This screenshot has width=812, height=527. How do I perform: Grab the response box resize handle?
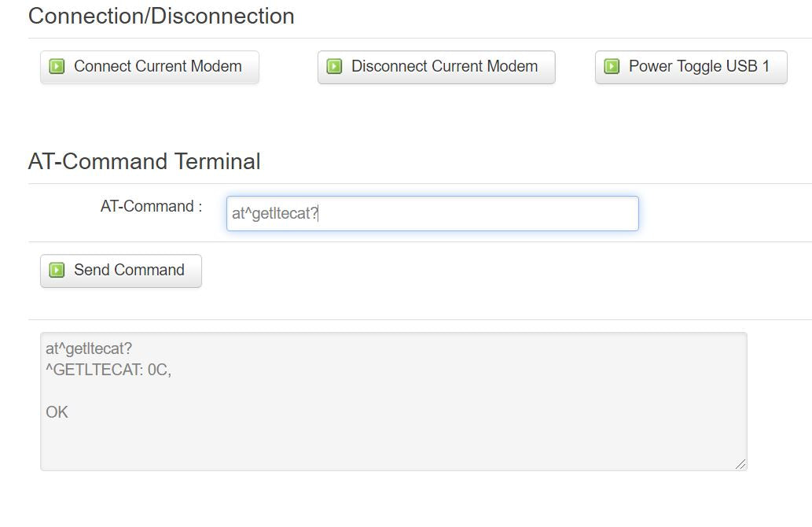tap(740, 464)
